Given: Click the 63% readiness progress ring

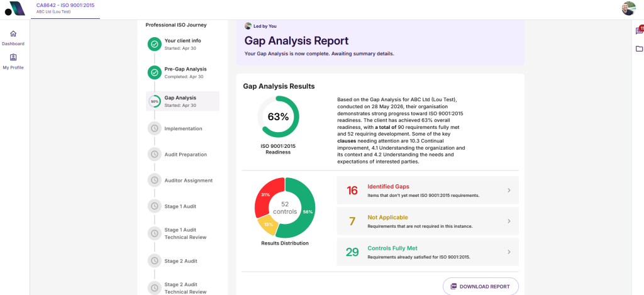Looking at the screenshot, I should (x=279, y=117).
